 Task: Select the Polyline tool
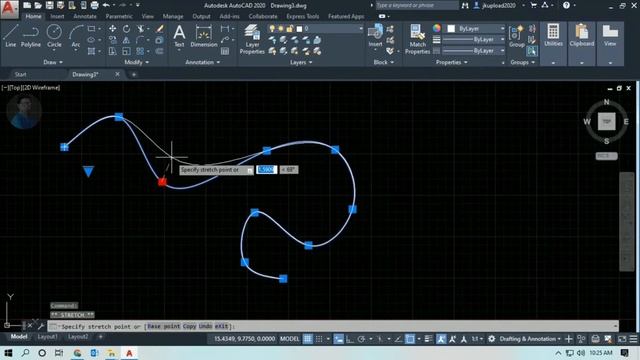click(x=31, y=36)
